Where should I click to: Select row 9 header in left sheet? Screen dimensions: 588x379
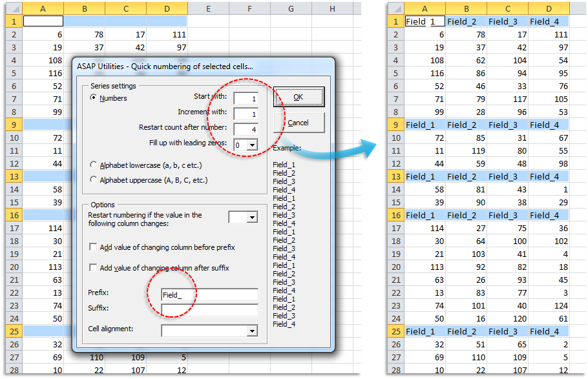tap(14, 125)
